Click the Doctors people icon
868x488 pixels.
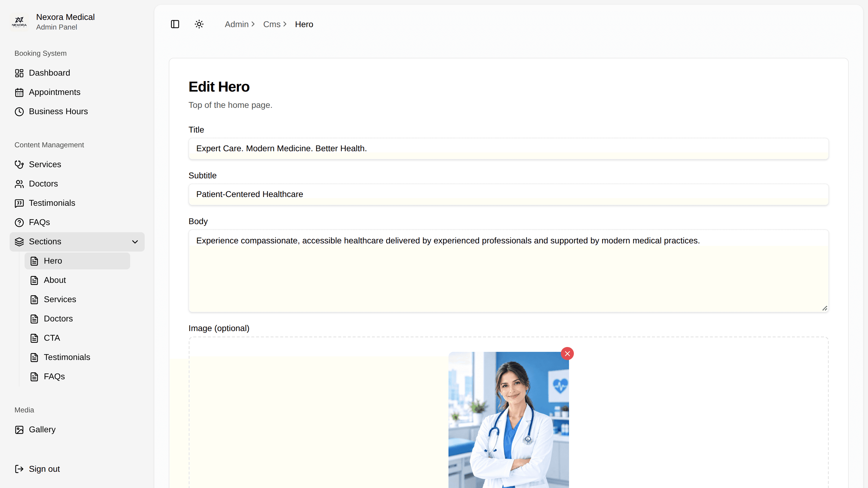coord(19,184)
